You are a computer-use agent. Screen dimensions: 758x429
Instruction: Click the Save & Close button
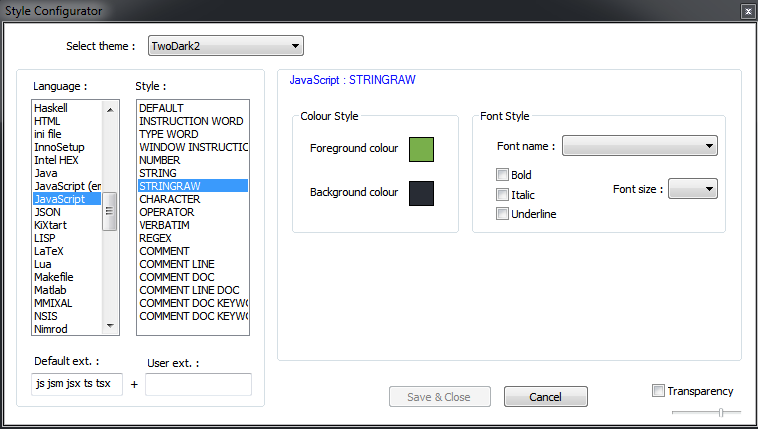pyautogui.click(x=439, y=397)
